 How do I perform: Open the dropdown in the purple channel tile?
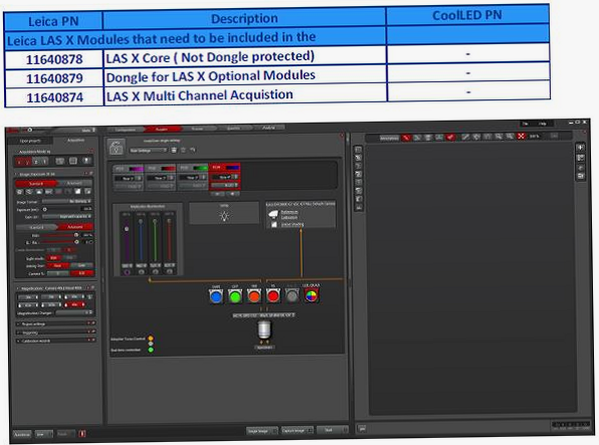coord(128,178)
